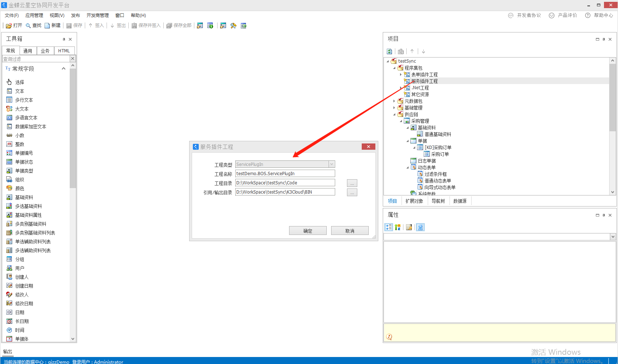618x364 pixels.
Task: Click the 确定 button
Action: (x=308, y=231)
